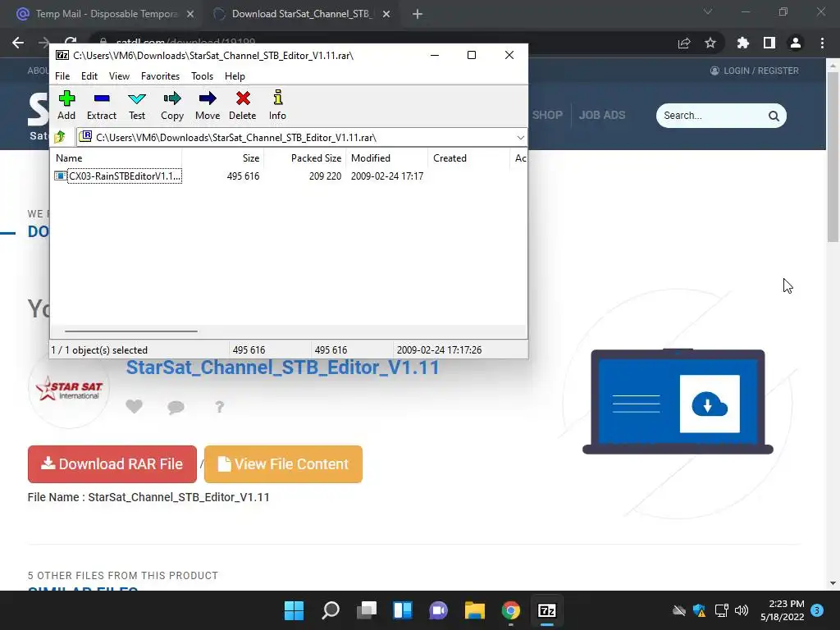The width and height of the screenshot is (840, 630).
Task: Open the volume control in system tray
Action: click(x=742, y=610)
